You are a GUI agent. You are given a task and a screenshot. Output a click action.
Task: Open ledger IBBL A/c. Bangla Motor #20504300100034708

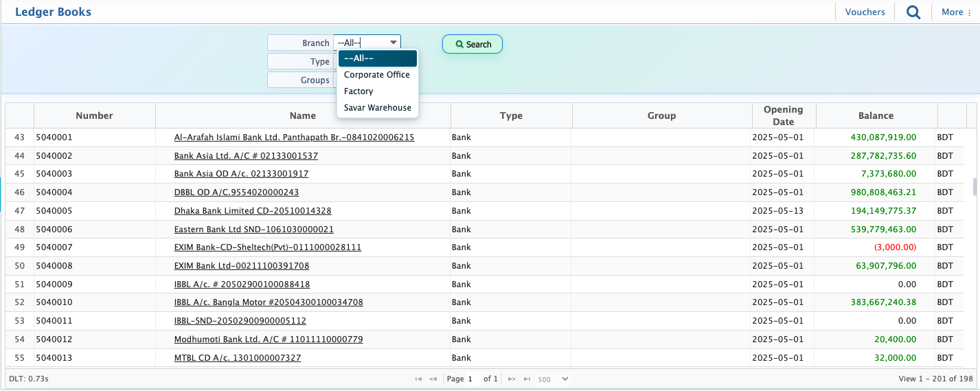click(x=269, y=302)
